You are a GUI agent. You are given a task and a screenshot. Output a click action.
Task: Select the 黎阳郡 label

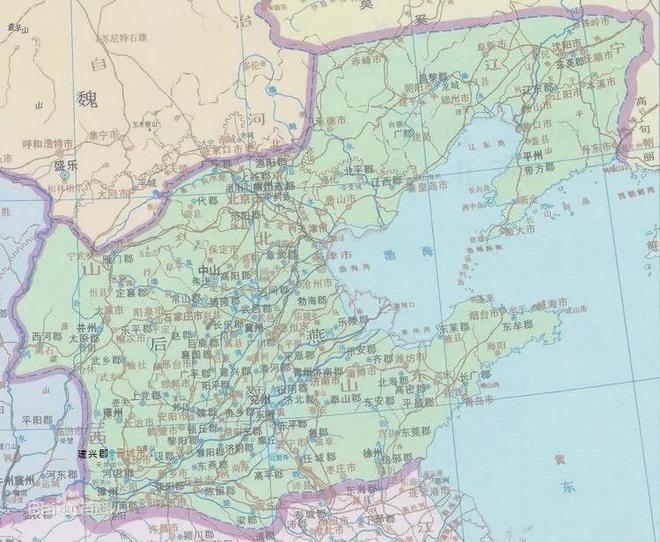pos(183,440)
